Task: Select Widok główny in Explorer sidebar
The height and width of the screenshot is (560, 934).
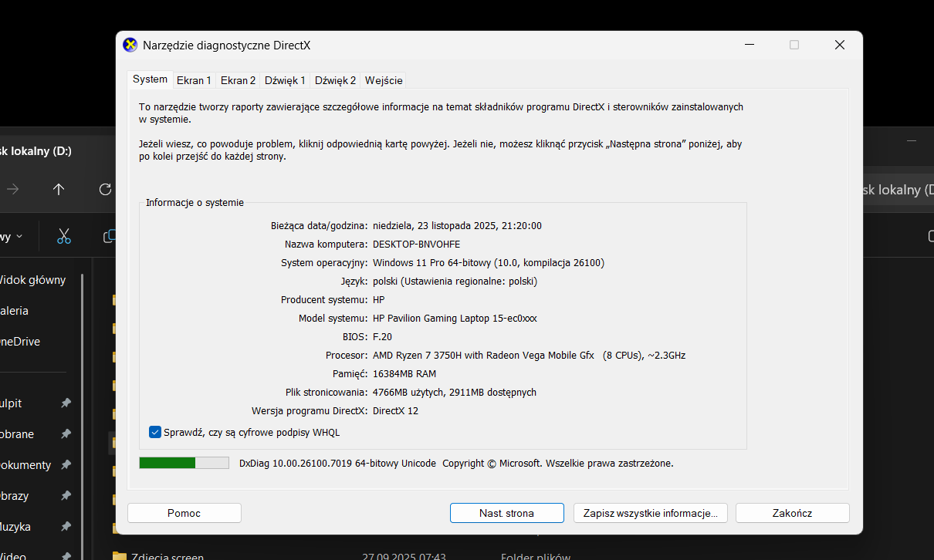Action: coord(32,280)
